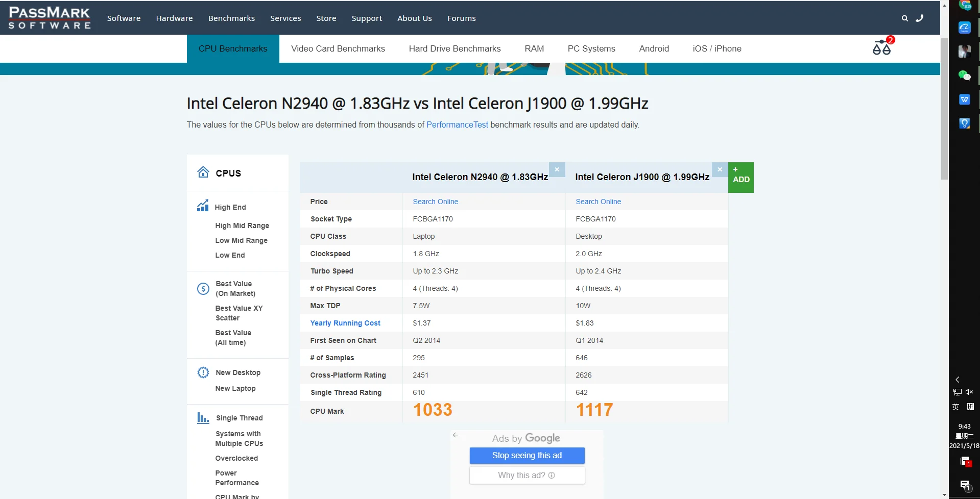980x499 pixels.
Task: Click the Single Thread bar chart icon
Action: point(203,418)
